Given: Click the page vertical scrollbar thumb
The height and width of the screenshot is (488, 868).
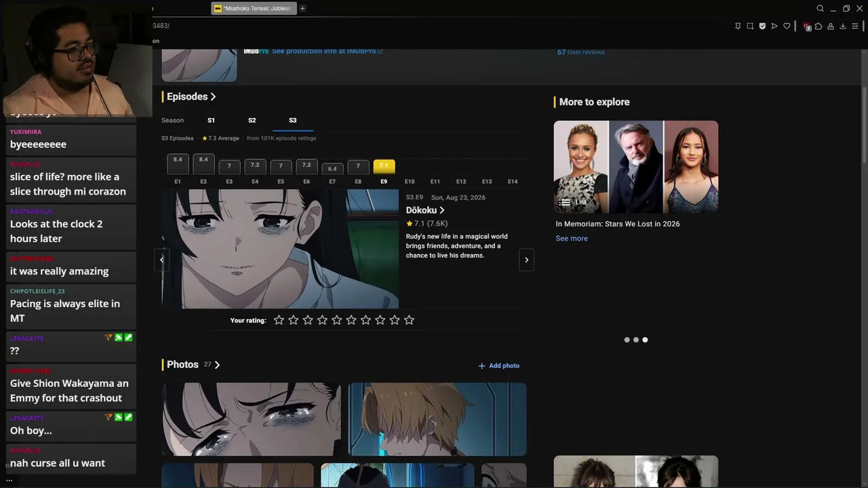Looking at the screenshot, I should tap(865, 125).
